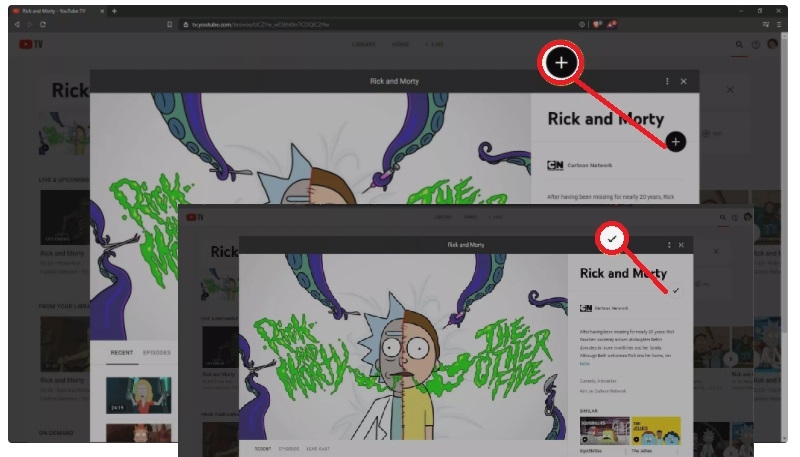800x457 pixels.
Task: Switch to EPISODES tab in upper dialog
Action: (x=158, y=353)
